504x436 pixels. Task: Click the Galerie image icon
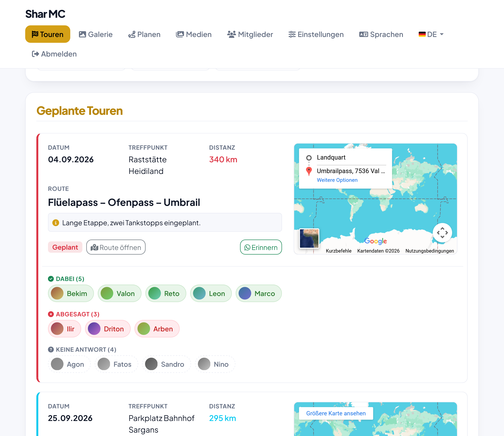click(83, 34)
